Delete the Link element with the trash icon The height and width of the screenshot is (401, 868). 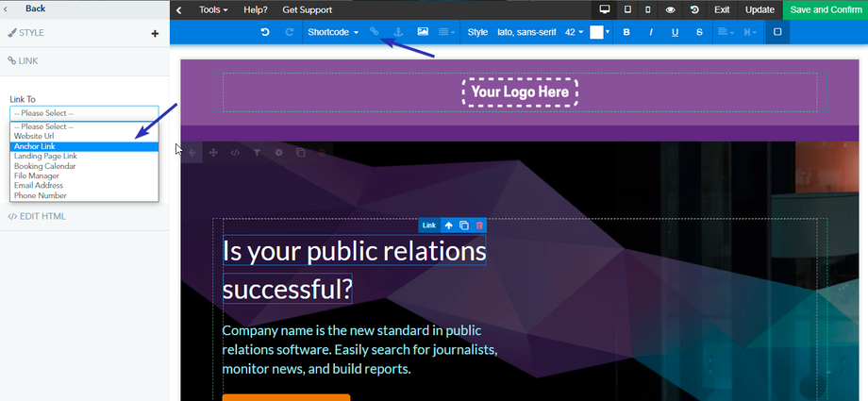479,226
